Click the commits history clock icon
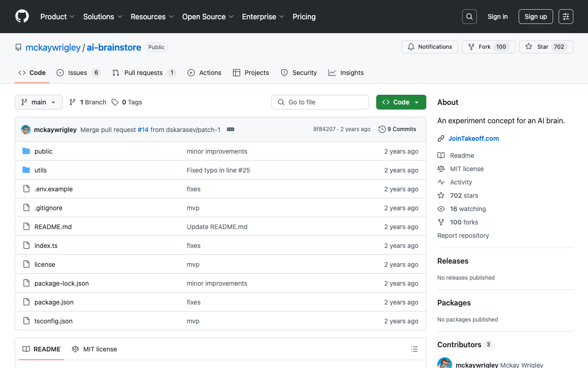Screen dimensions: 588x368 (x=382, y=129)
